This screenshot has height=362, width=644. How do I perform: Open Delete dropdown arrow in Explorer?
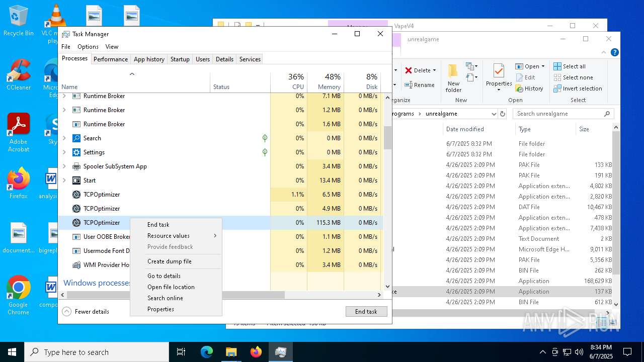pos(434,70)
